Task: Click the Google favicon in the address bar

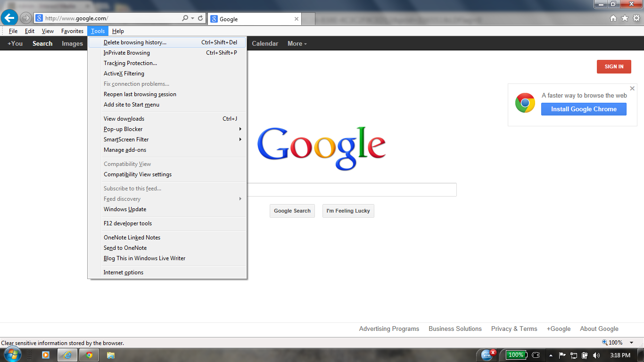Action: pos(39,18)
